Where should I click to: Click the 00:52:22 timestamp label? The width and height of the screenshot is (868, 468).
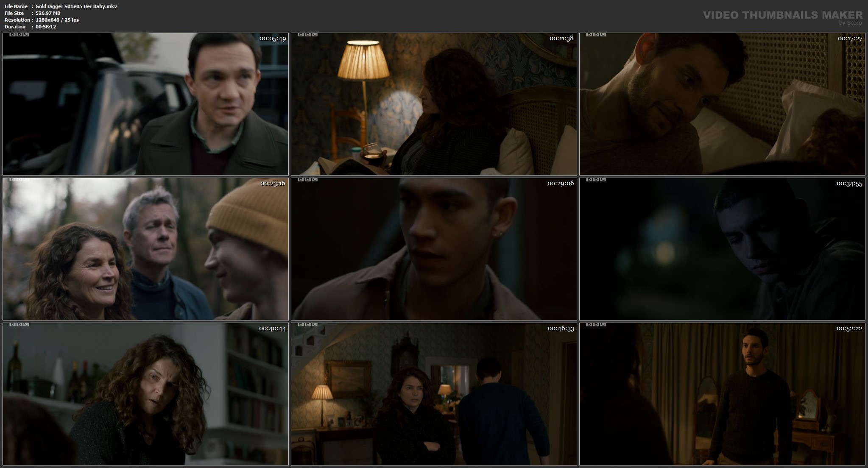pos(849,329)
